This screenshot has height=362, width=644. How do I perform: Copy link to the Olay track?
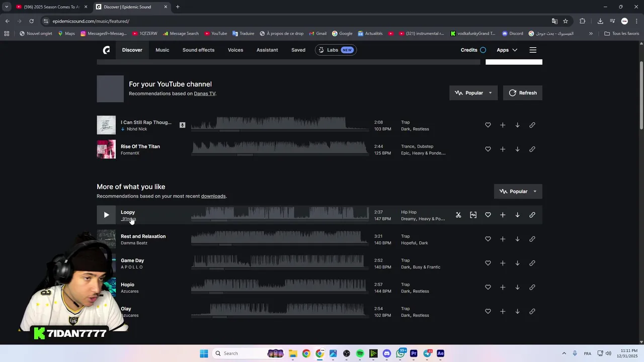532,312
